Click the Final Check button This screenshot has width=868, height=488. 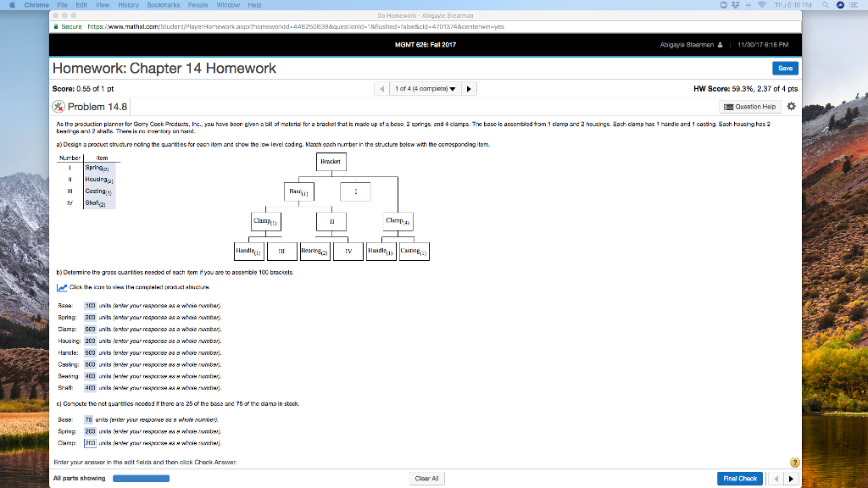tap(739, 478)
